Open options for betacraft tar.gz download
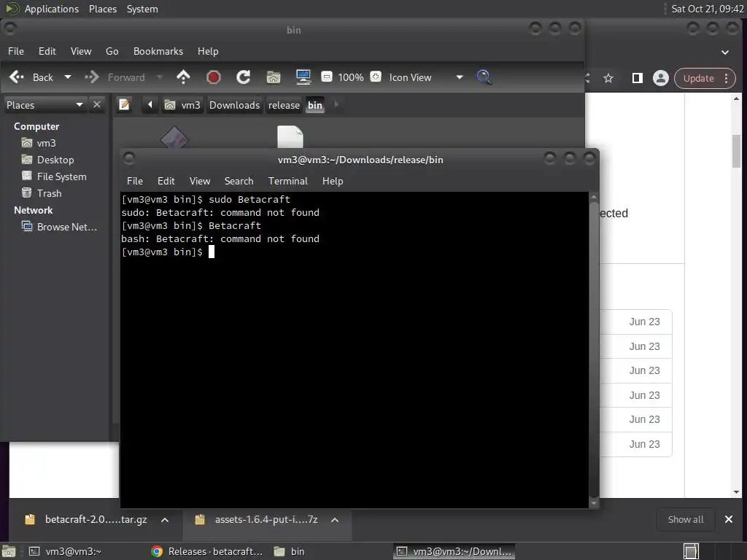 pyautogui.click(x=165, y=520)
